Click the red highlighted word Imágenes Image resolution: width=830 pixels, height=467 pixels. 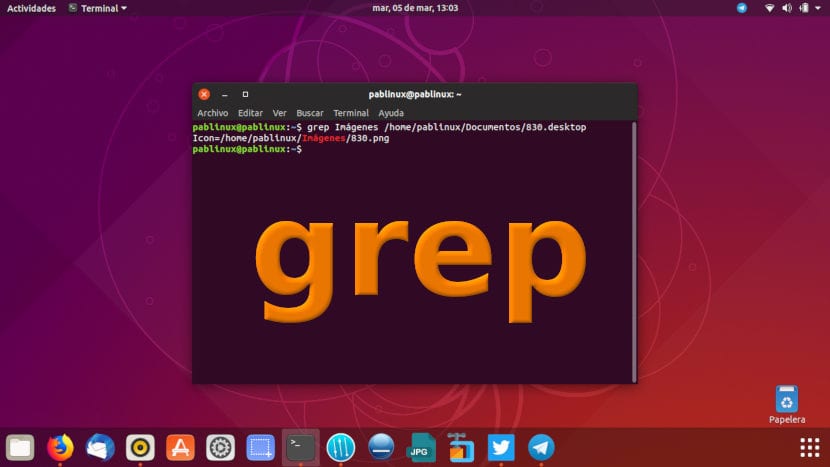coord(323,138)
